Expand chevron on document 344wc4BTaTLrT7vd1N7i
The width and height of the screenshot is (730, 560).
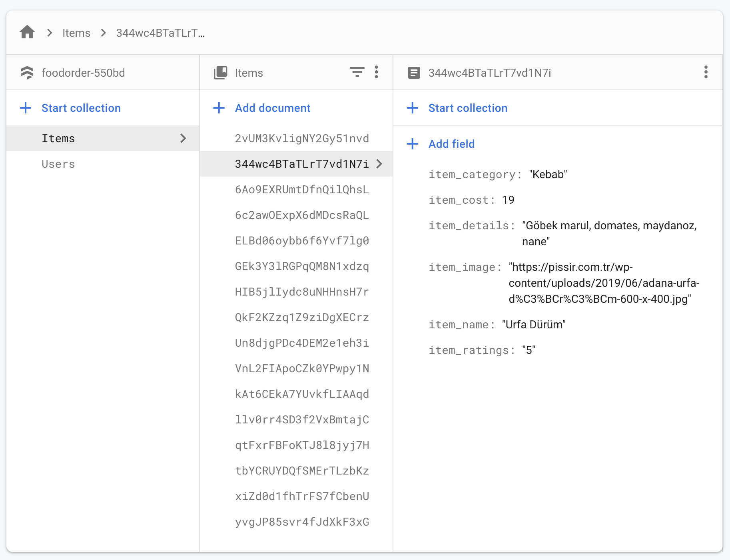click(x=379, y=164)
